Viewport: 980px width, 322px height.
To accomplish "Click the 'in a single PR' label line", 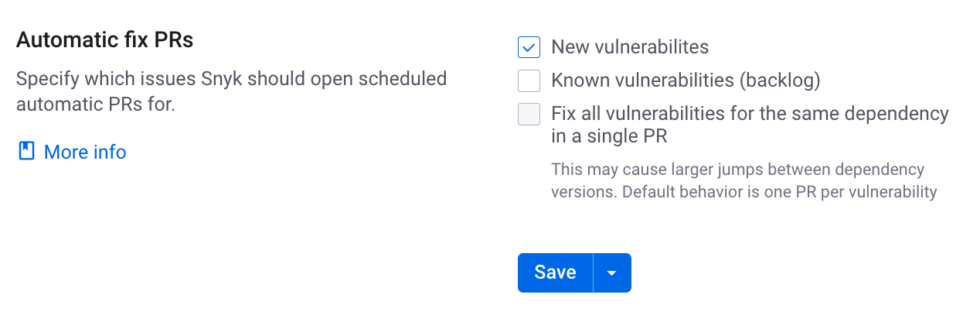I will [609, 136].
